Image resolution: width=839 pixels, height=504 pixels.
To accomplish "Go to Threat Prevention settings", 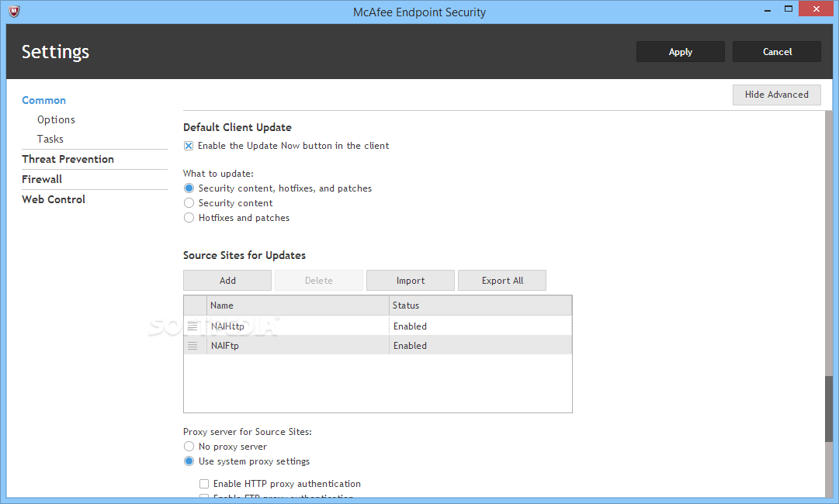I will coord(68,159).
